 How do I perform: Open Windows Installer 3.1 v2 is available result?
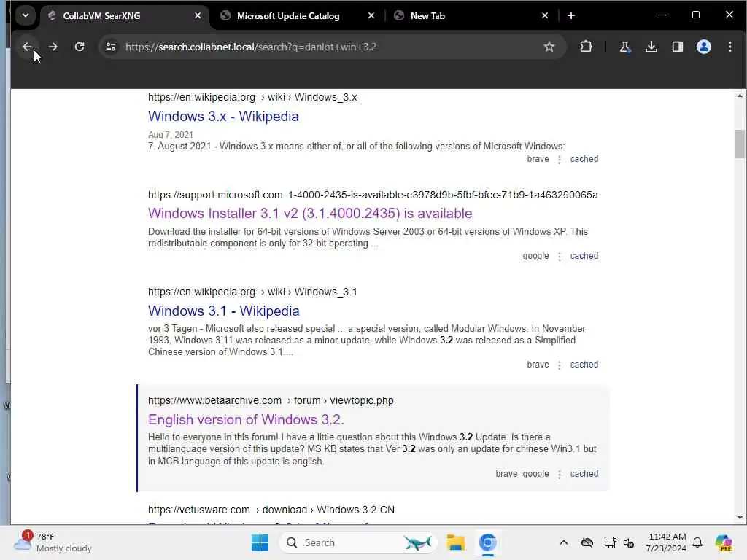pyautogui.click(x=309, y=214)
